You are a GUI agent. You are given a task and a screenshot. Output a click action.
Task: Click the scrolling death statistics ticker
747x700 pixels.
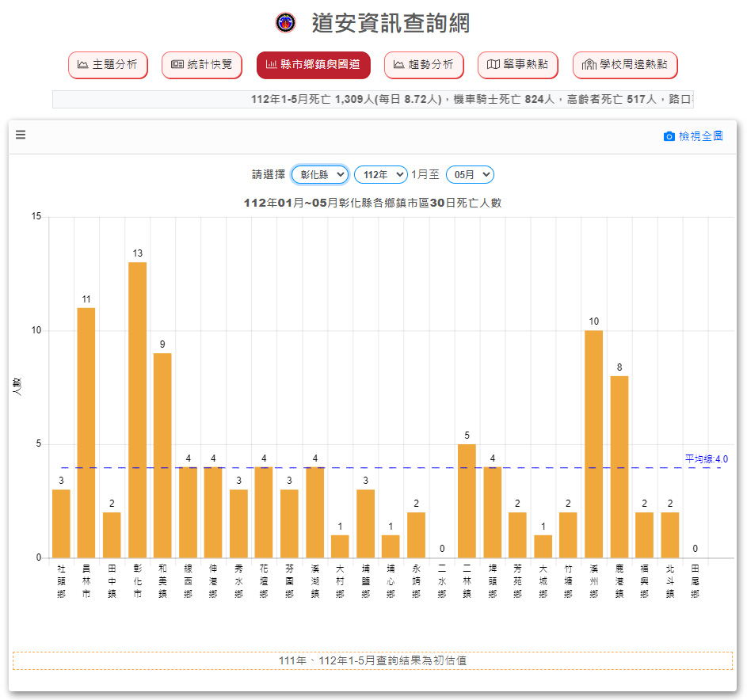(372, 99)
